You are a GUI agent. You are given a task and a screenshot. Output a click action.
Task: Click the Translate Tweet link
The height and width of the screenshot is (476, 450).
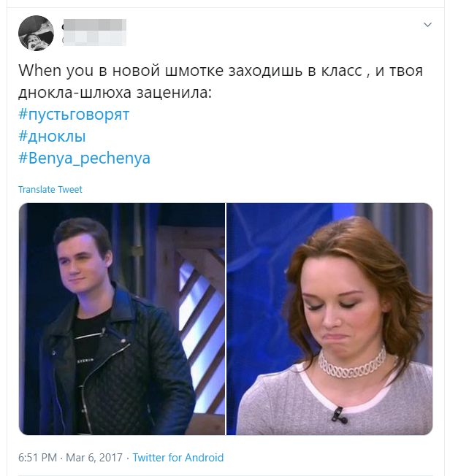50,189
